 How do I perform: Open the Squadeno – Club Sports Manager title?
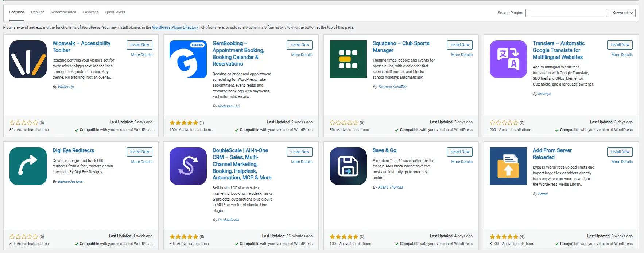pos(401,47)
